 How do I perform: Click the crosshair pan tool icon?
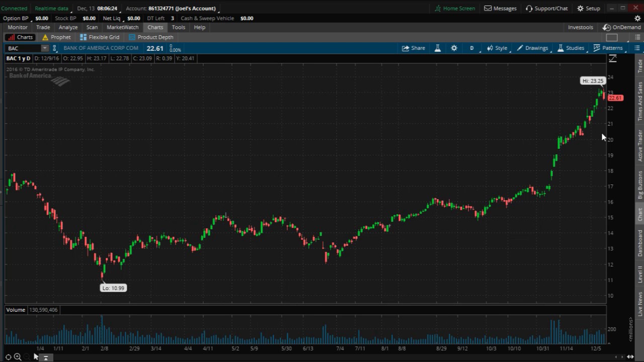tap(9, 357)
